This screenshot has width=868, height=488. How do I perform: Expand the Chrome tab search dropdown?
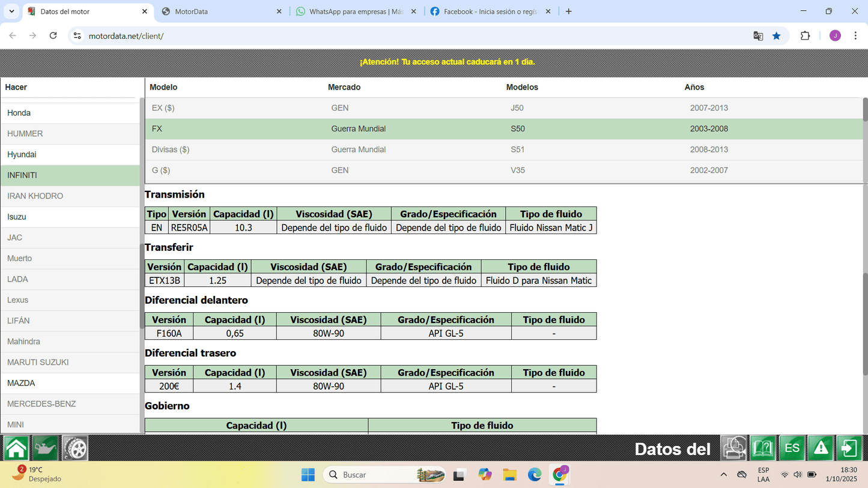coord(11,11)
